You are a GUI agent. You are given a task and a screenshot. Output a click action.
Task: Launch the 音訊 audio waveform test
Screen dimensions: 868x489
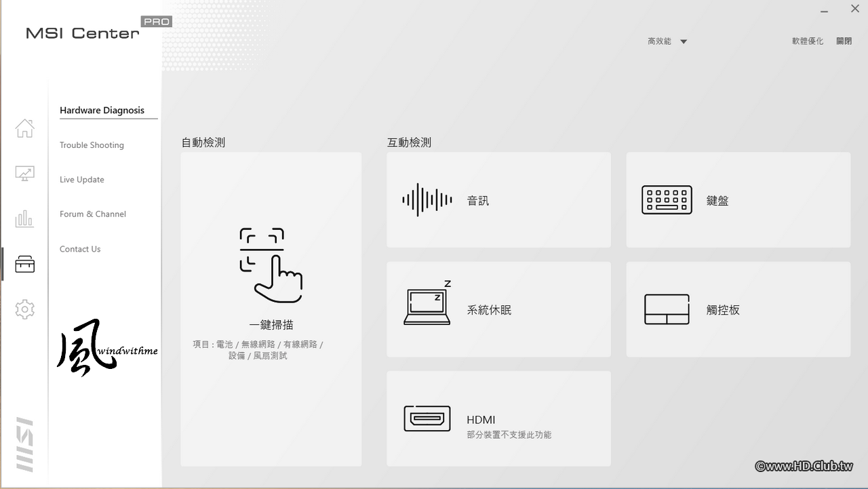point(498,200)
